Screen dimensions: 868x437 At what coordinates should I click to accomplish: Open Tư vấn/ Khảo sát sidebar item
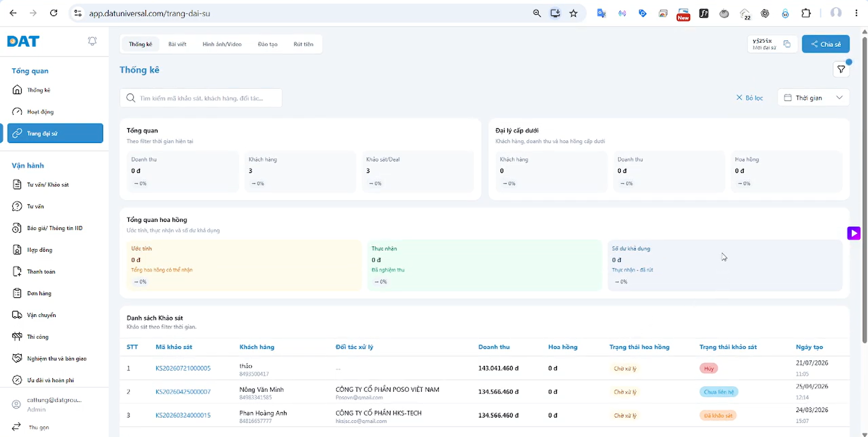(55, 184)
